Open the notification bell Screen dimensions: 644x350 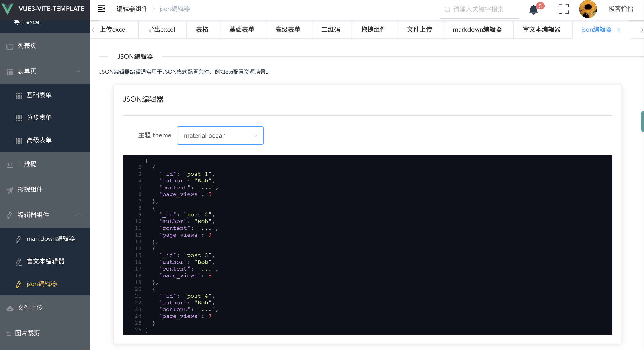click(534, 9)
